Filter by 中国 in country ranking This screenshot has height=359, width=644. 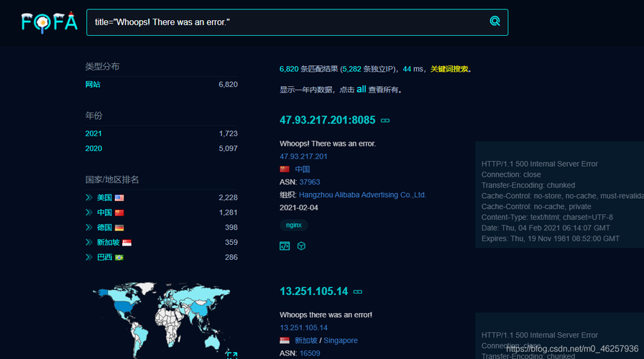click(x=104, y=212)
